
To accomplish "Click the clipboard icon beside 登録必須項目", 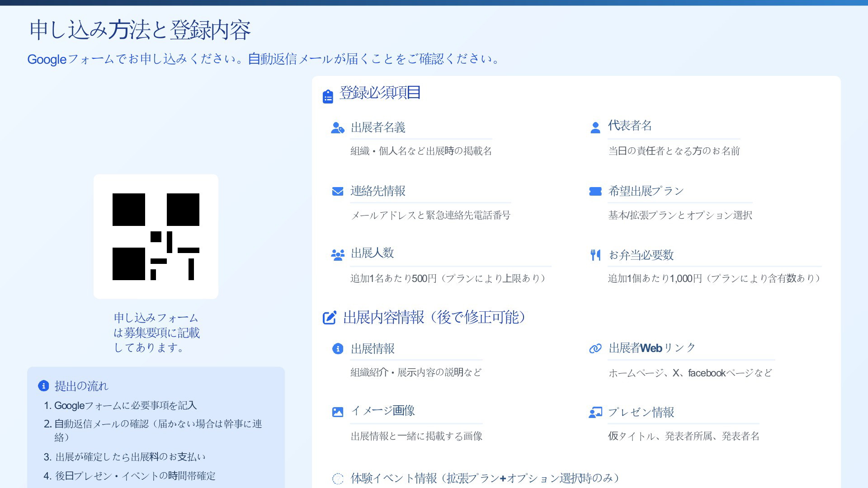I will point(328,96).
